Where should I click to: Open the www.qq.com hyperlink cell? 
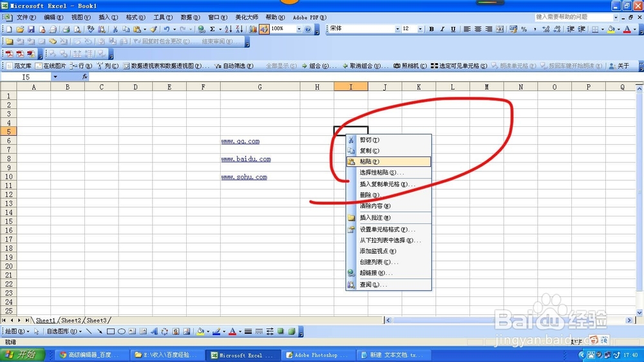(240, 141)
